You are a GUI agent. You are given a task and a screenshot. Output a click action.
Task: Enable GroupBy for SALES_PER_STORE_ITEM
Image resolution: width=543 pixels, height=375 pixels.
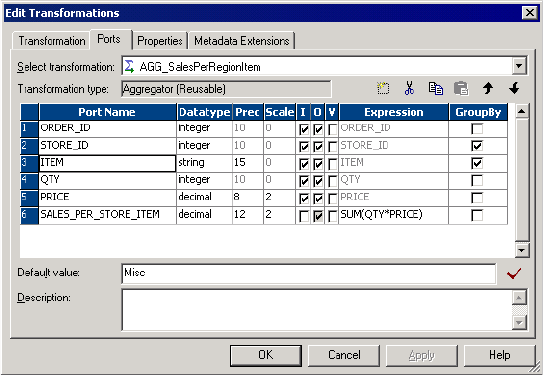tap(477, 215)
